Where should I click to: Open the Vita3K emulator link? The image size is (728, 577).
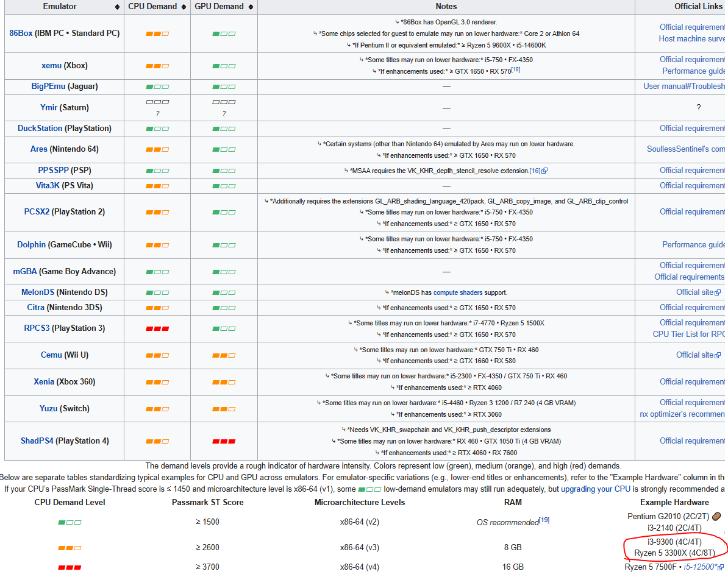(48, 186)
